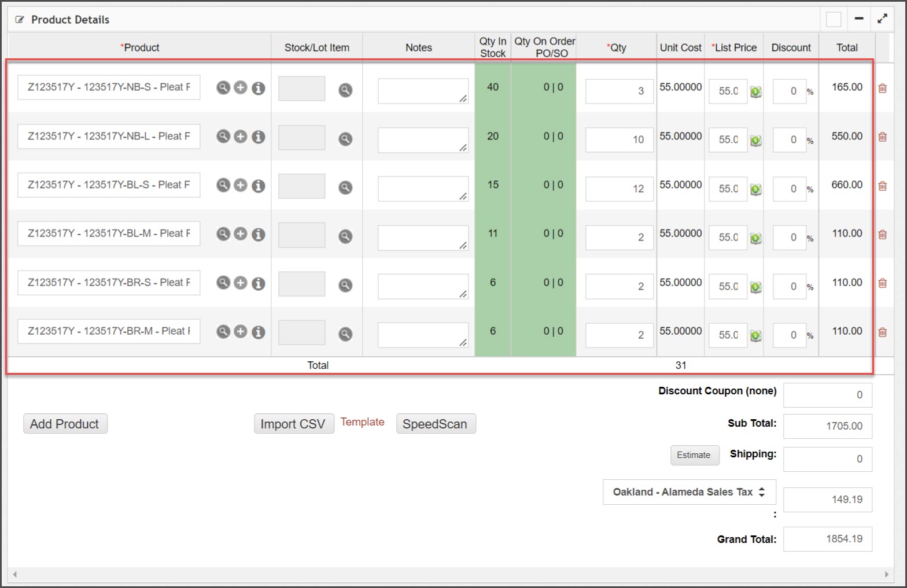Click search icon for 123517Y-BR-M product

223,331
